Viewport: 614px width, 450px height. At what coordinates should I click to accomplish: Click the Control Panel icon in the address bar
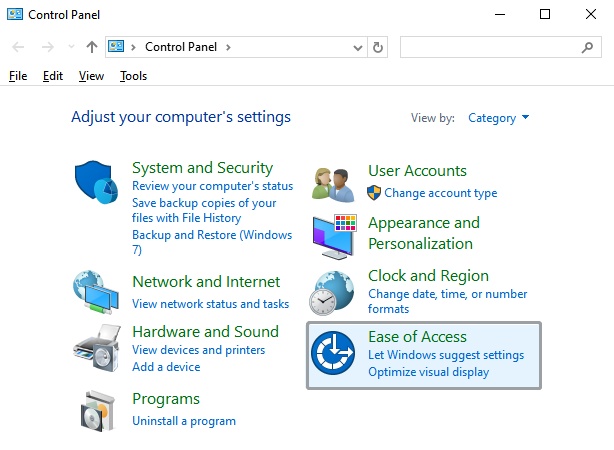pyautogui.click(x=116, y=46)
